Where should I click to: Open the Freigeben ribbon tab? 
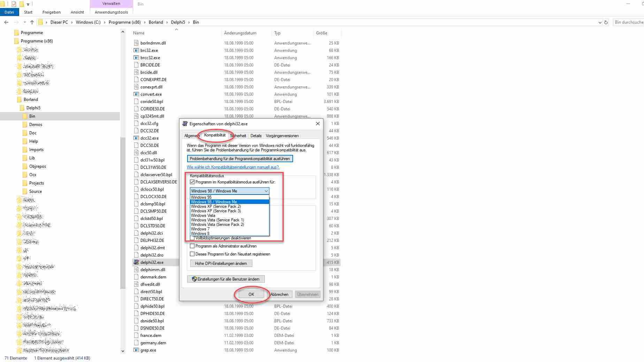[52, 12]
